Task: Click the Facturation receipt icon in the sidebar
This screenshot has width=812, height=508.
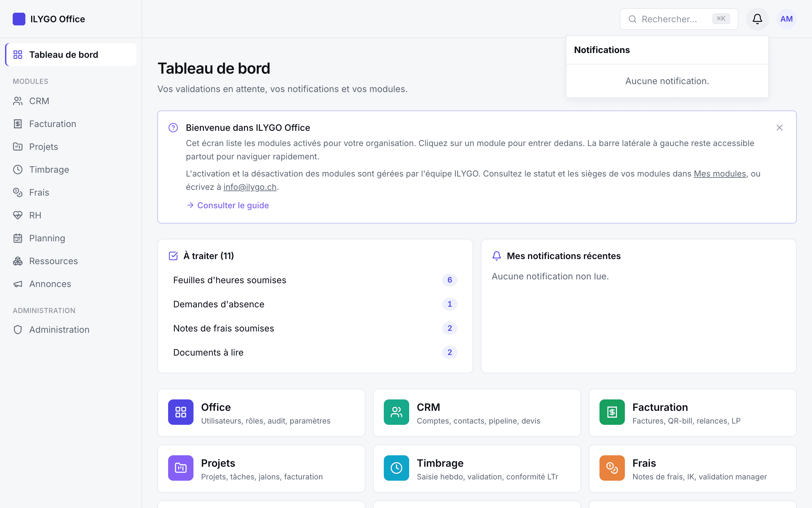Action: [18, 124]
